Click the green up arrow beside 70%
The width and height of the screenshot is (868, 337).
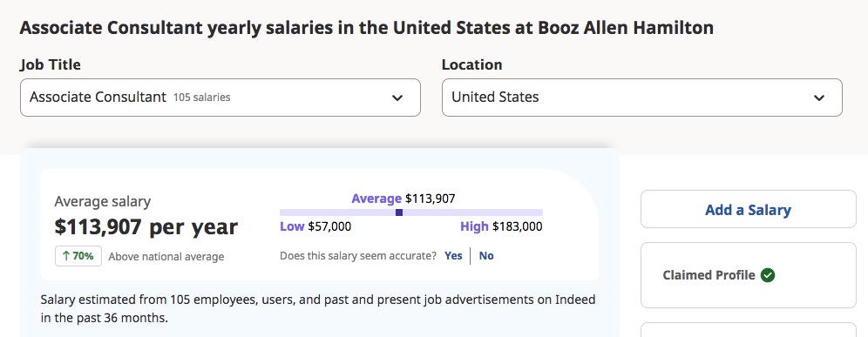(66, 256)
